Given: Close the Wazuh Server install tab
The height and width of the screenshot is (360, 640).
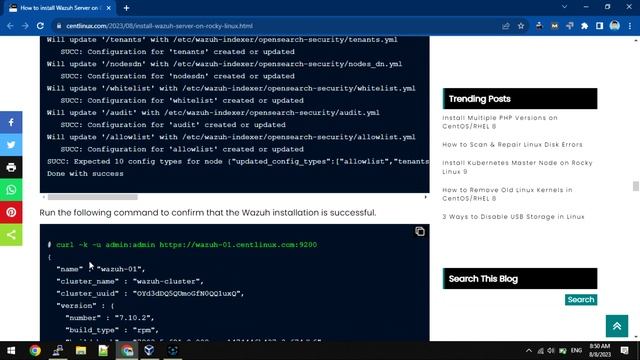Looking at the screenshot, I should (109, 8).
